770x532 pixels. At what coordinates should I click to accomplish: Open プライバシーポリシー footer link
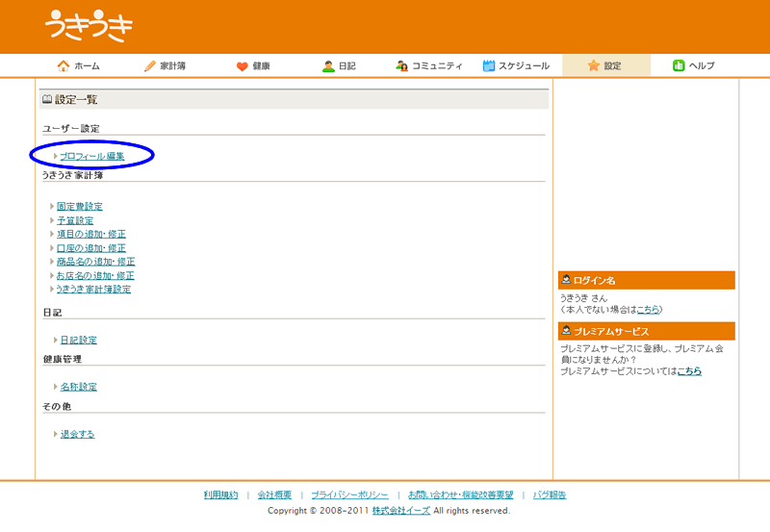coord(349,494)
